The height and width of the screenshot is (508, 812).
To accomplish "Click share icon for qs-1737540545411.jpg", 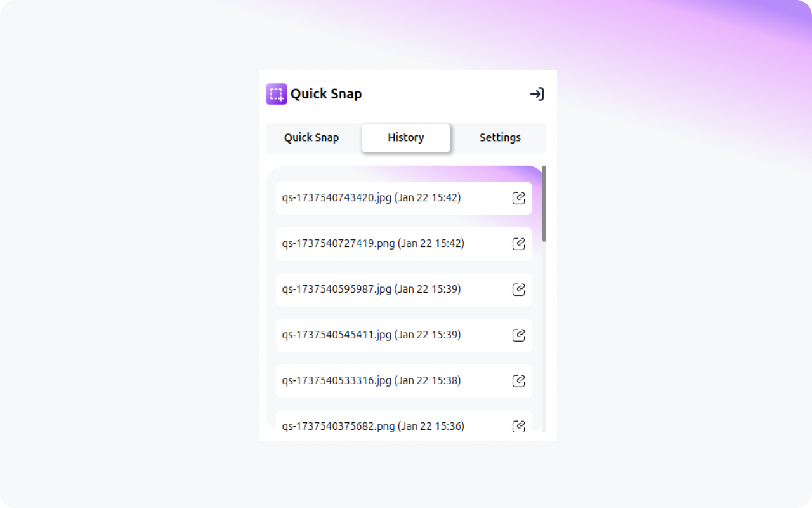I will click(x=518, y=335).
